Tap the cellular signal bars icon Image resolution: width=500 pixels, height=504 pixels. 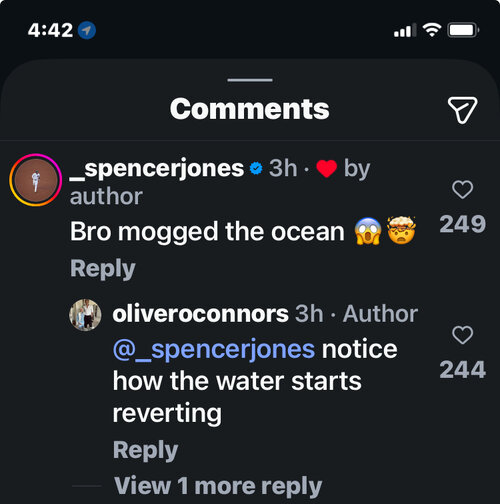(x=405, y=30)
